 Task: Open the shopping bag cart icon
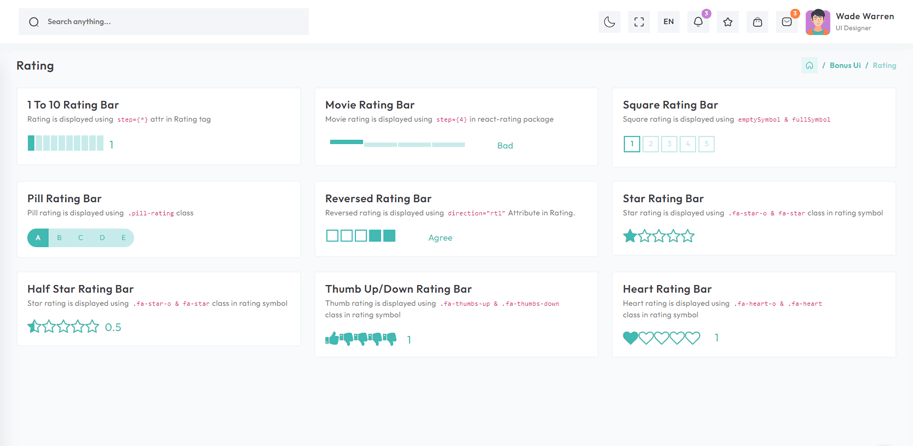point(757,22)
